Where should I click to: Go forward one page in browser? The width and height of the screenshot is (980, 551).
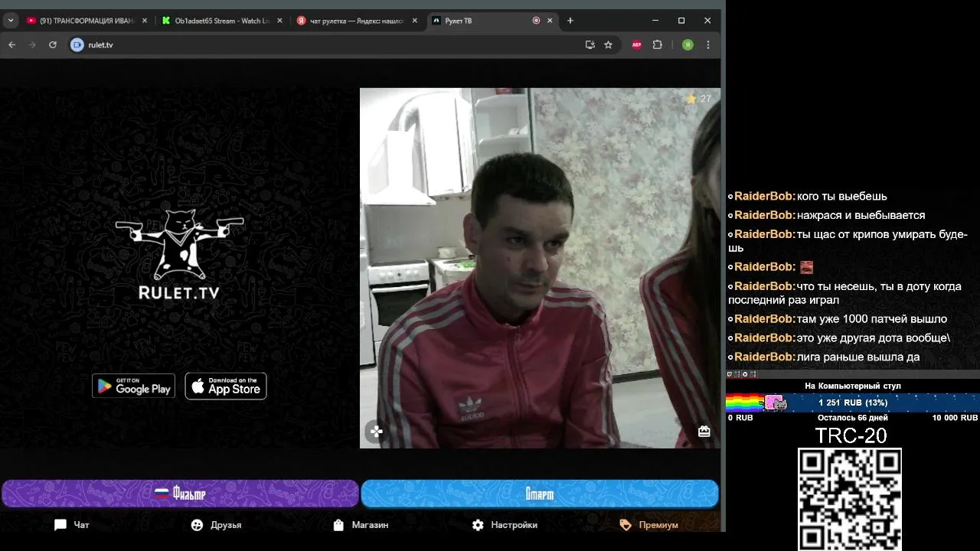click(x=32, y=45)
